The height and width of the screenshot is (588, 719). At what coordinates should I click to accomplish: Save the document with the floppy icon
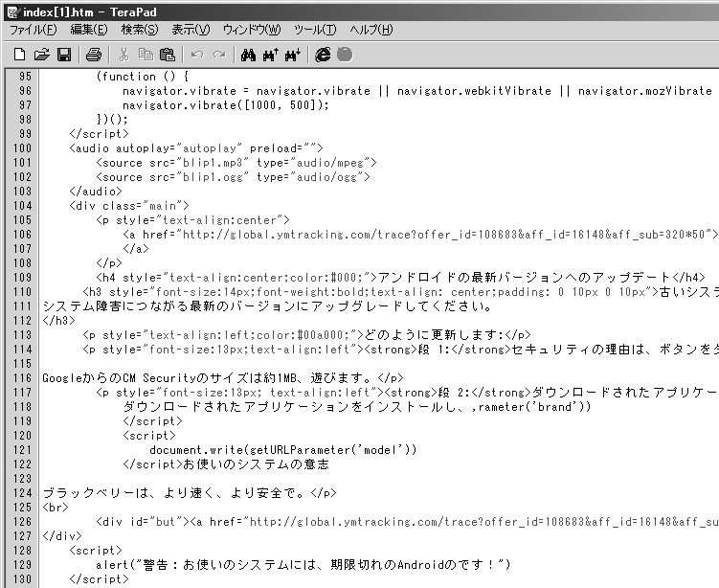tap(64, 55)
